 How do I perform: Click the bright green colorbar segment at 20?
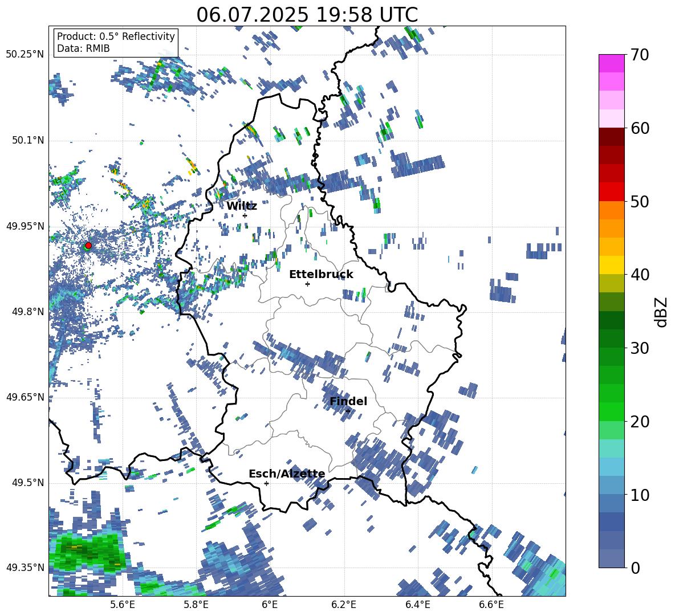pos(611,411)
